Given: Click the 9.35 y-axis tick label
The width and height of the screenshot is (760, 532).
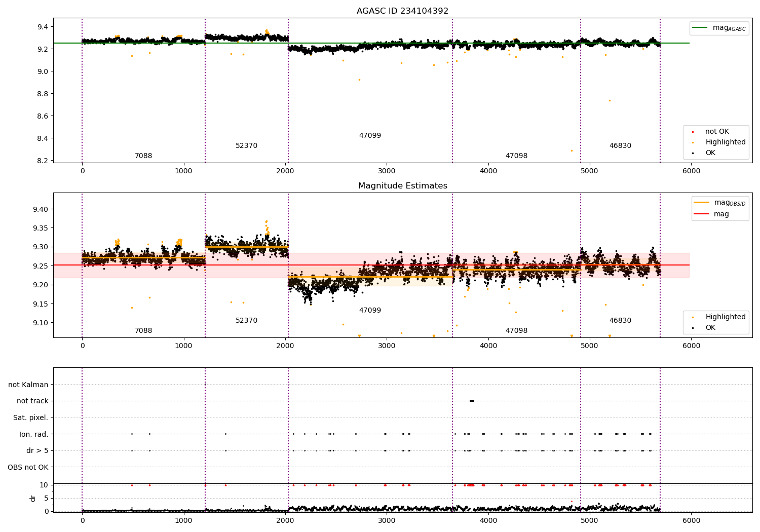Looking at the screenshot, I should (40, 229).
